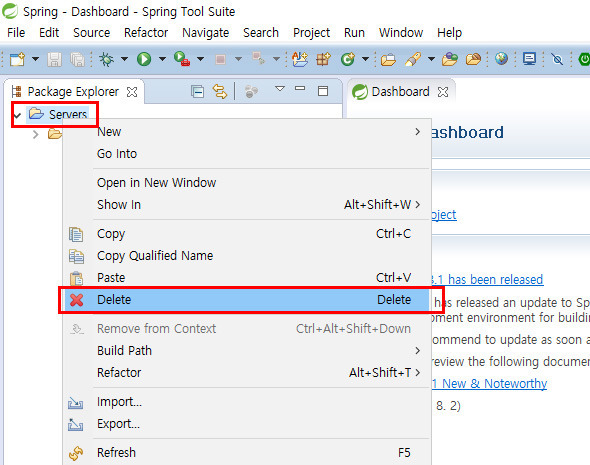Click the Open Task folder icon
Screen dimensions: 590x465
coord(450,59)
